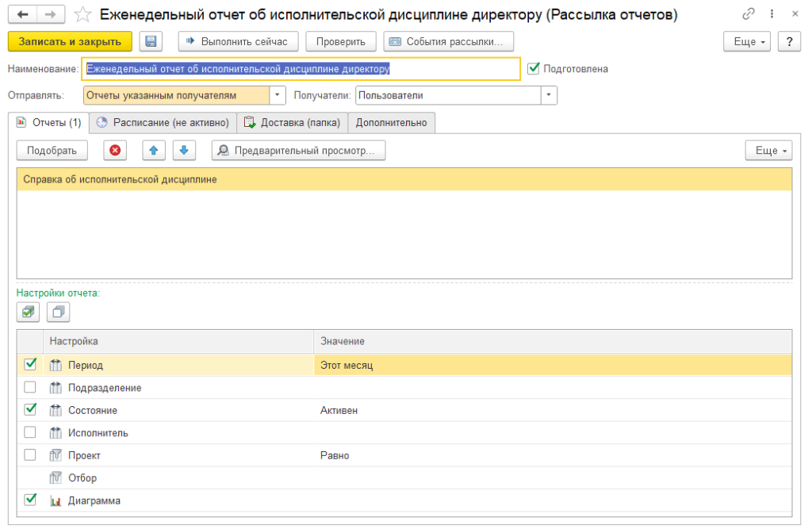Uncheck the Диаграмма setting checkbox
The width and height of the screenshot is (812, 529).
pos(30,500)
